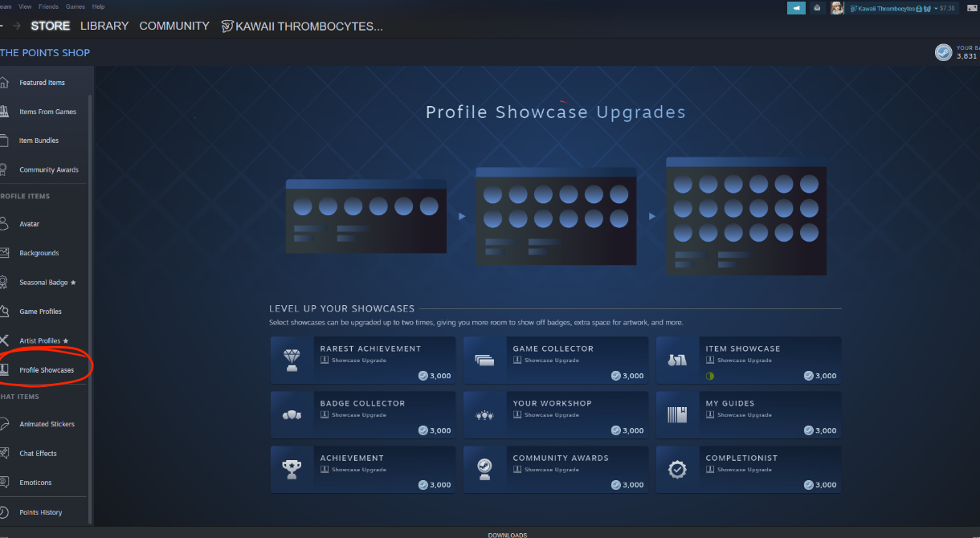Click the wallet balance $7.38
Image resolution: width=980 pixels, height=538 pixels.
(947, 8)
